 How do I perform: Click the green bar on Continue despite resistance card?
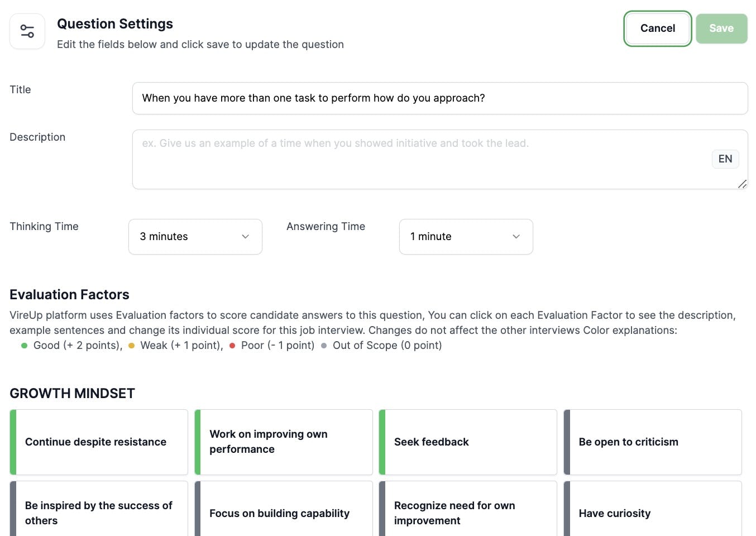pos(12,442)
